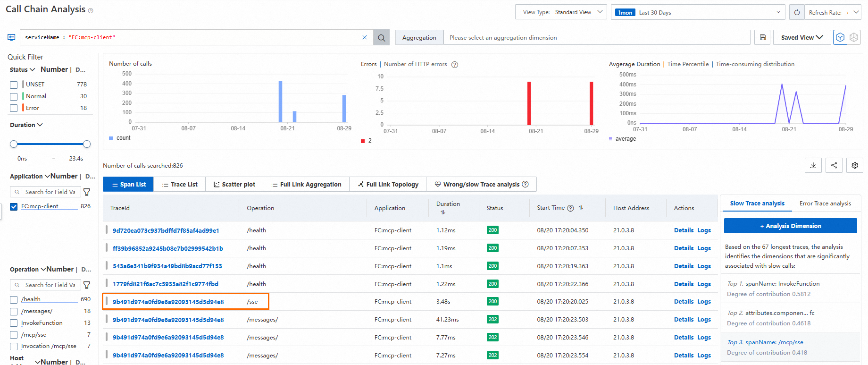
Task: Click the Application filter funnel icon
Action: coord(87,192)
